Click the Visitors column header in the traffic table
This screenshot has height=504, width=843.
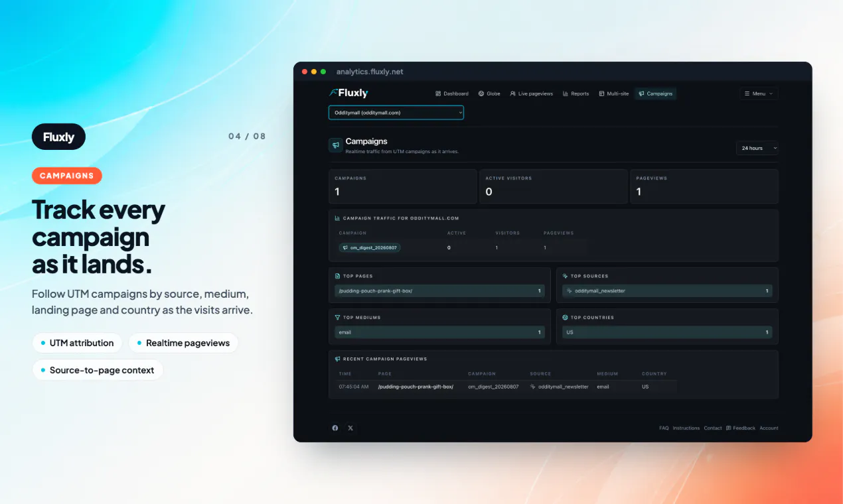(508, 233)
